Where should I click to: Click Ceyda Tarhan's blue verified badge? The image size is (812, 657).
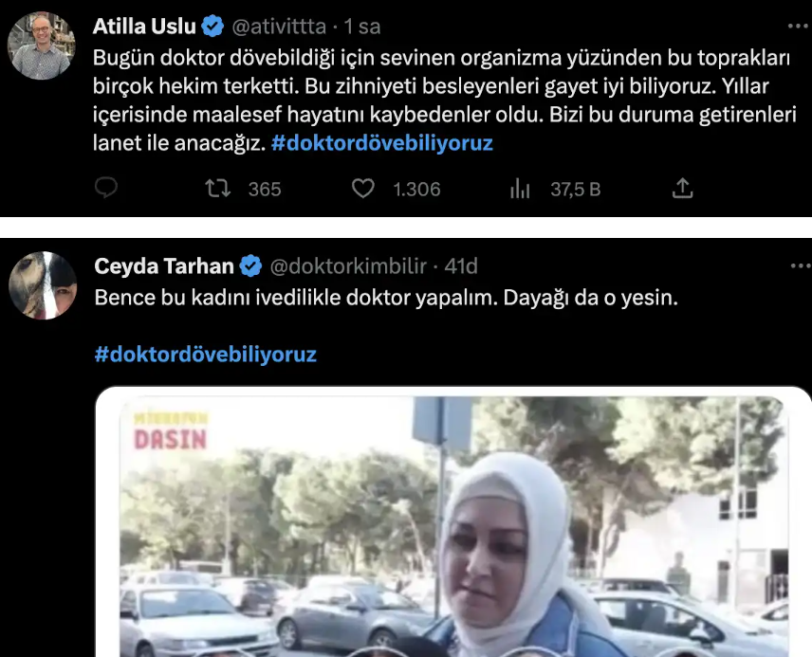point(251,266)
